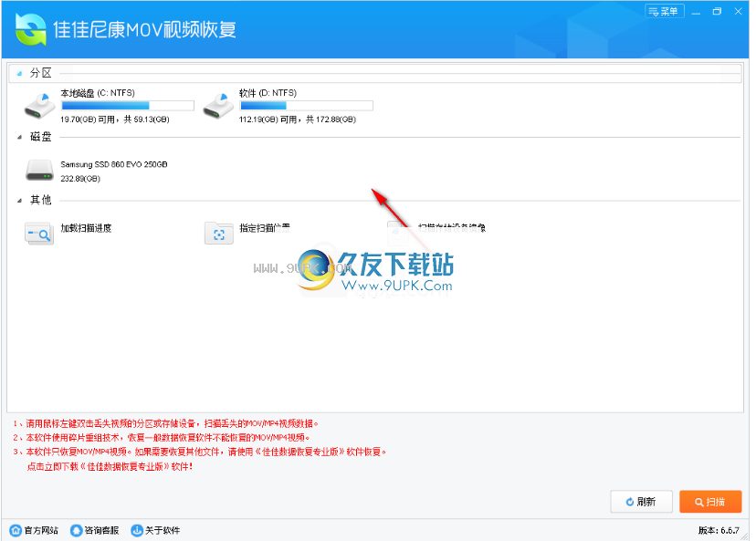This screenshot has width=756, height=541.
Task: Close the application window
Action: click(x=738, y=12)
